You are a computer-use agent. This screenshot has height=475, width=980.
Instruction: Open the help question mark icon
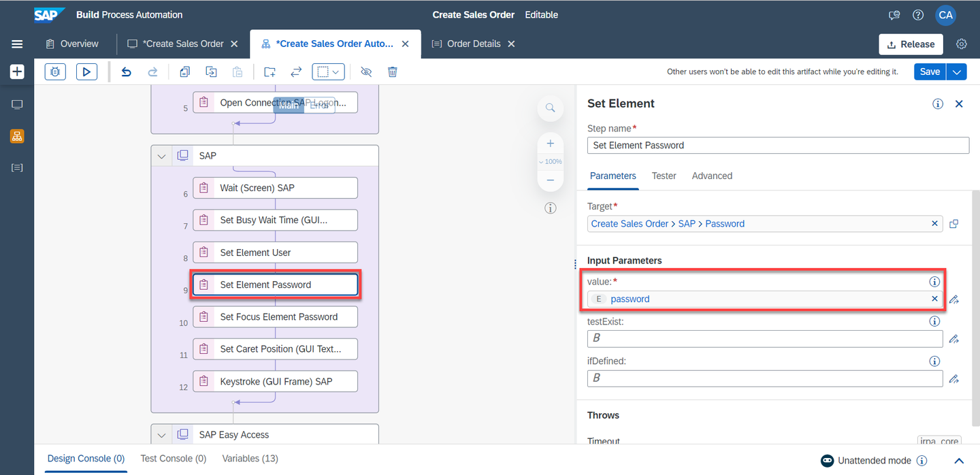click(918, 15)
